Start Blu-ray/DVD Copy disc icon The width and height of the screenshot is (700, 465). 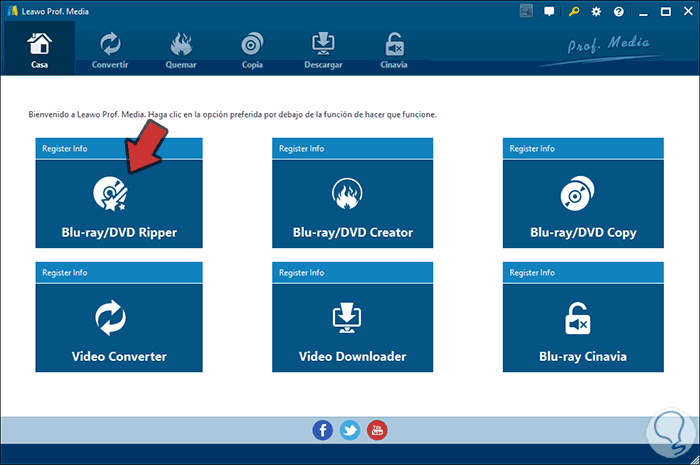[x=577, y=193]
